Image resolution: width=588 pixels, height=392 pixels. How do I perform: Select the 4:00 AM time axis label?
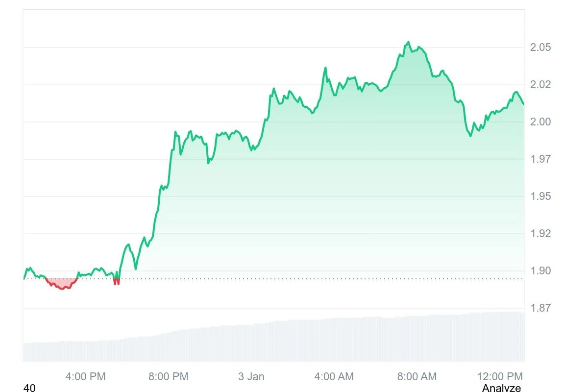click(x=334, y=376)
